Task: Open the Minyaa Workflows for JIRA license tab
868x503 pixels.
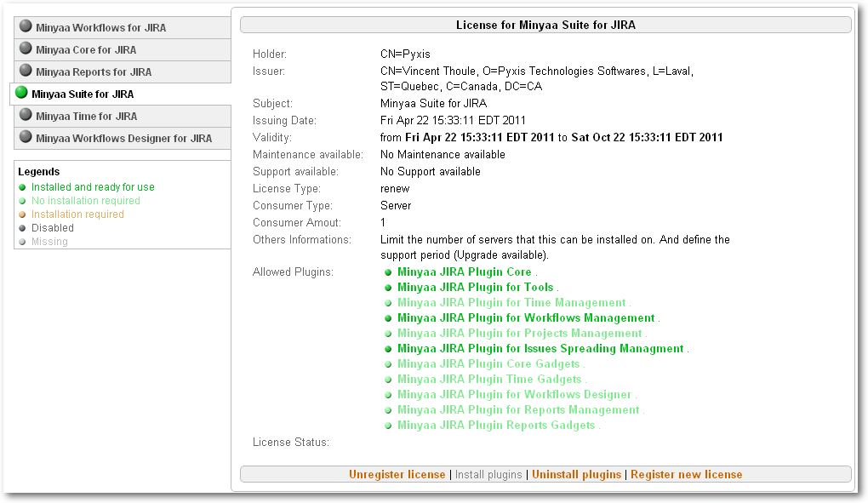Action: coord(123,28)
